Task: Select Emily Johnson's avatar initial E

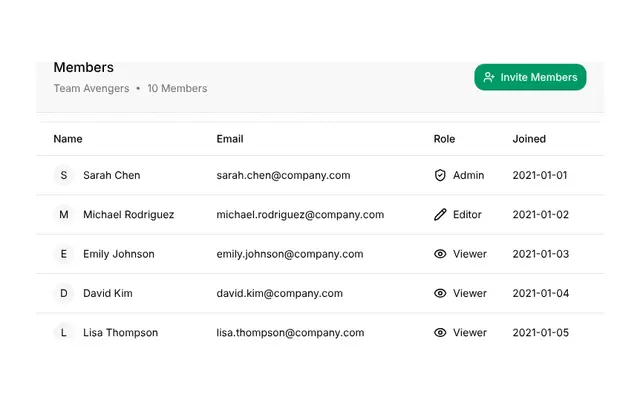Action: (x=64, y=254)
